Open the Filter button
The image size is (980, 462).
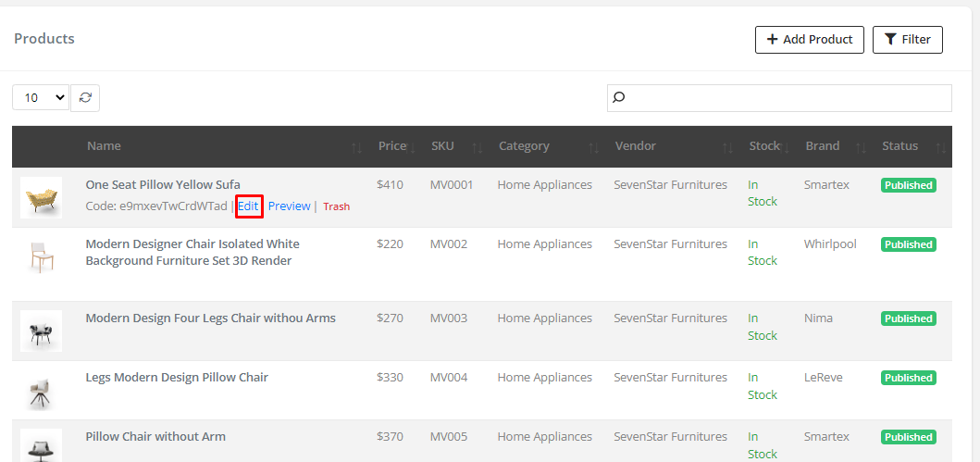click(907, 40)
